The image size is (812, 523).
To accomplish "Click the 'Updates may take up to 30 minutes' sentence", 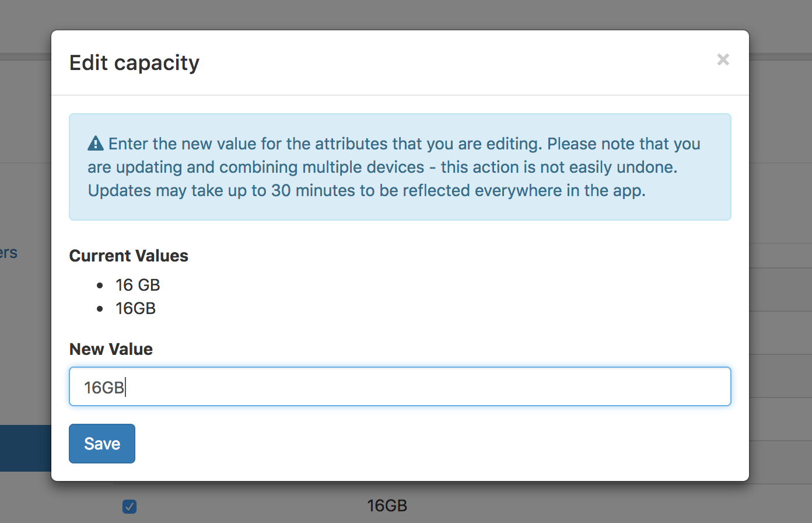I will [367, 190].
